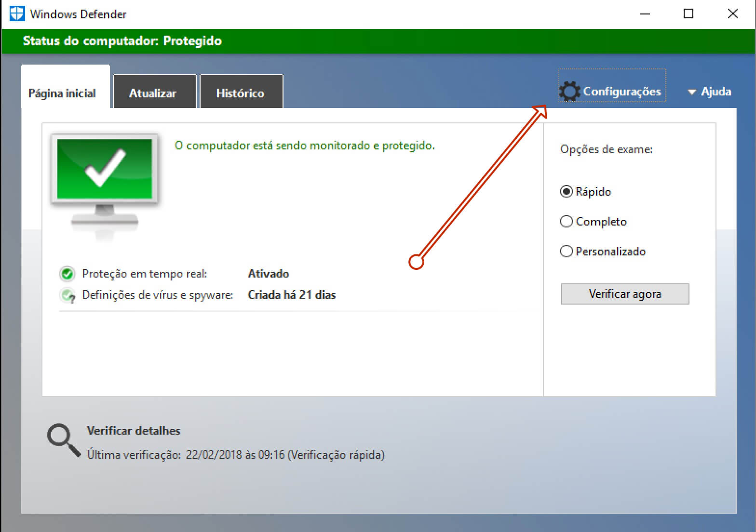Expand the Ajuda dropdown arrow

(692, 92)
